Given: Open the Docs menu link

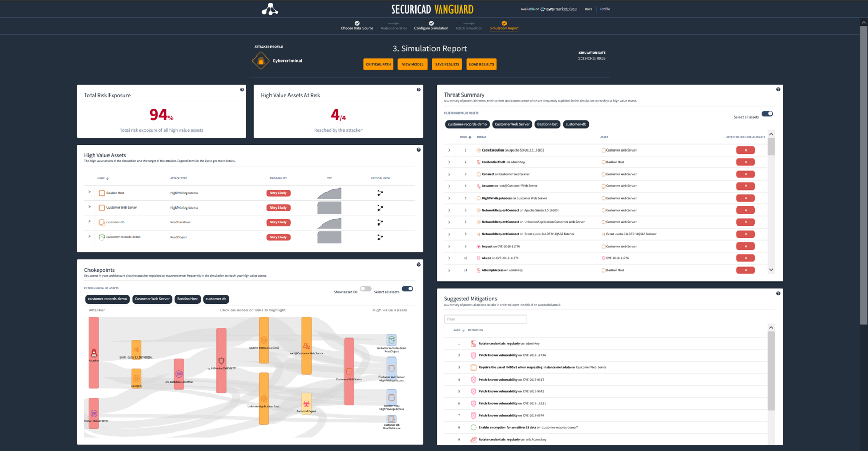Looking at the screenshot, I should (588, 9).
